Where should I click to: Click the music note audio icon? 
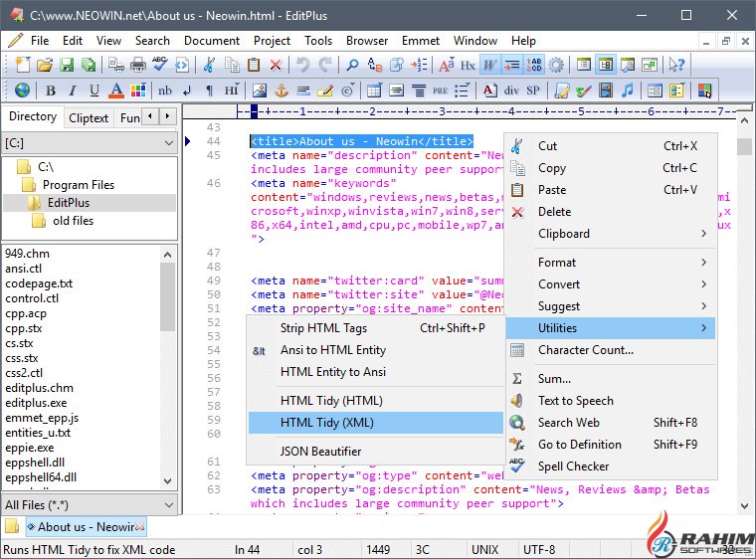point(627,91)
